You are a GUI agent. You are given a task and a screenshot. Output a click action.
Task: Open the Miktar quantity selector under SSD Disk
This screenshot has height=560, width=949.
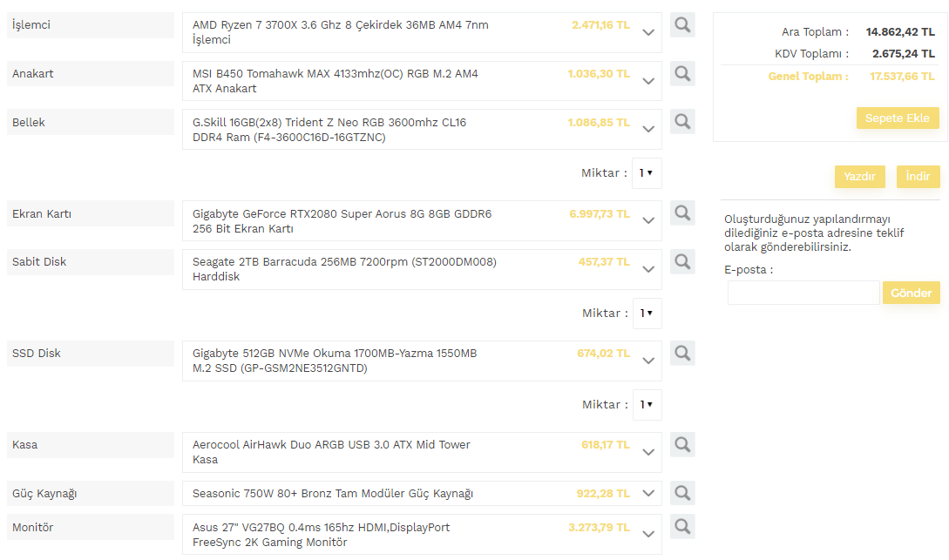647,405
